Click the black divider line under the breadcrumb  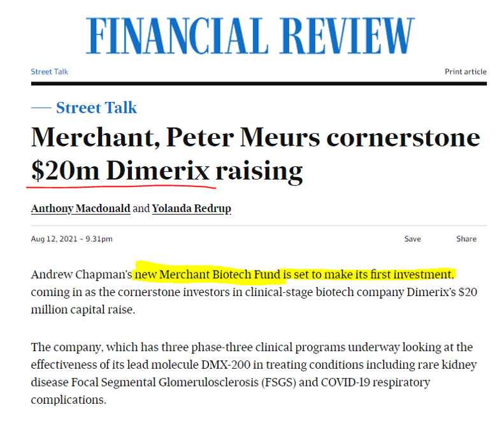(x=259, y=83)
